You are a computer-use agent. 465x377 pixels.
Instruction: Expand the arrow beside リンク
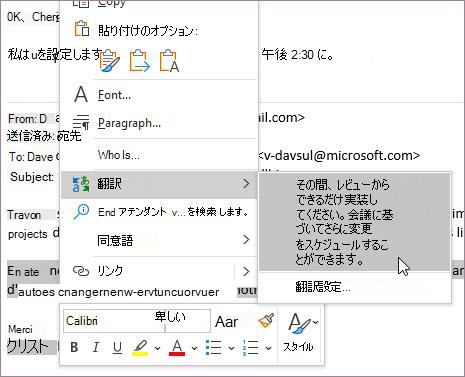click(x=246, y=271)
